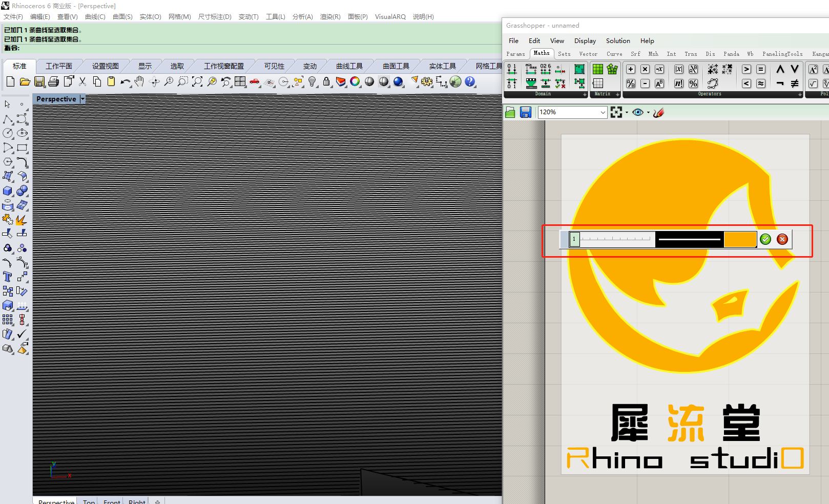
Task: Select the Rectangle tool in sidebar
Action: (x=22, y=148)
